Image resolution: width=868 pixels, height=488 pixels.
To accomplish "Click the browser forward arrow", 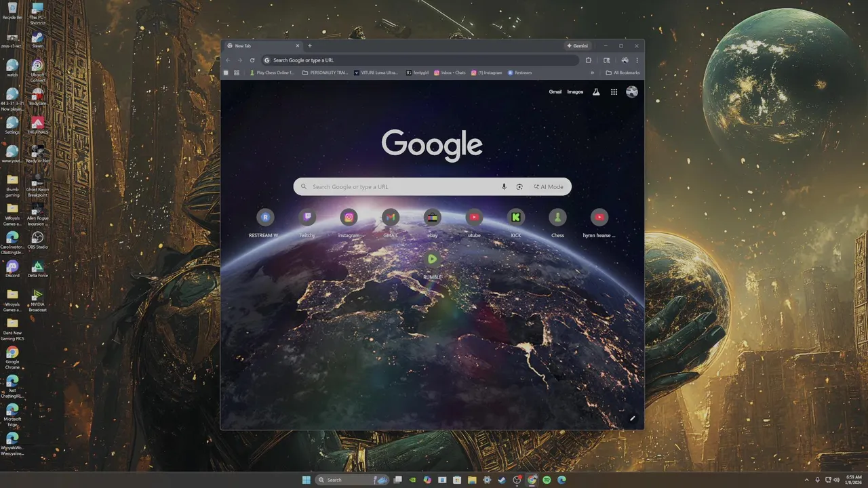I will [239, 60].
